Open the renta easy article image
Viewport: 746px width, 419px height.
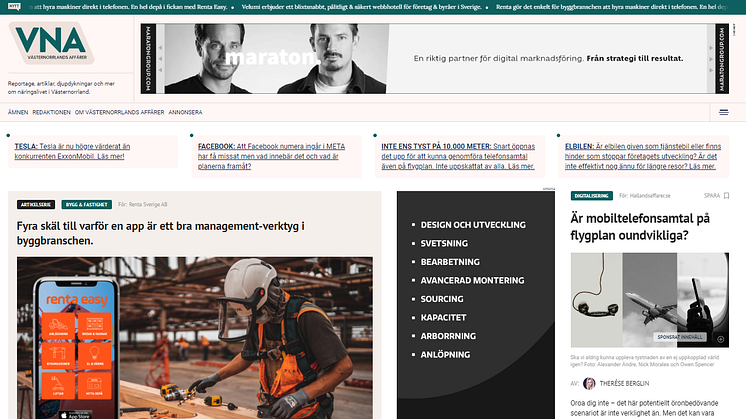click(x=194, y=337)
